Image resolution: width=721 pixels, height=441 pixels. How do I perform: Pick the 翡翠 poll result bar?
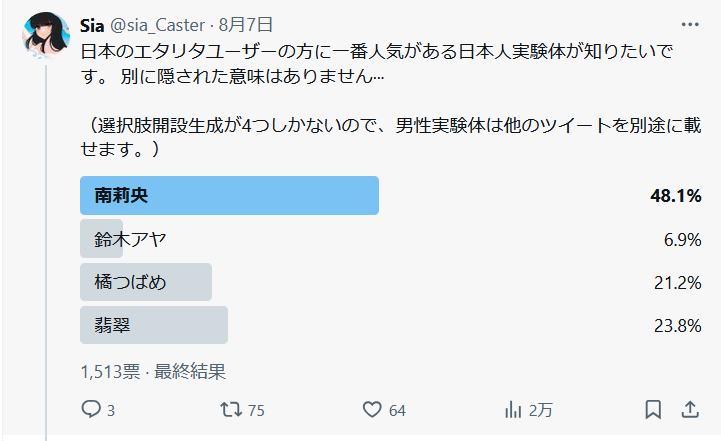154,325
